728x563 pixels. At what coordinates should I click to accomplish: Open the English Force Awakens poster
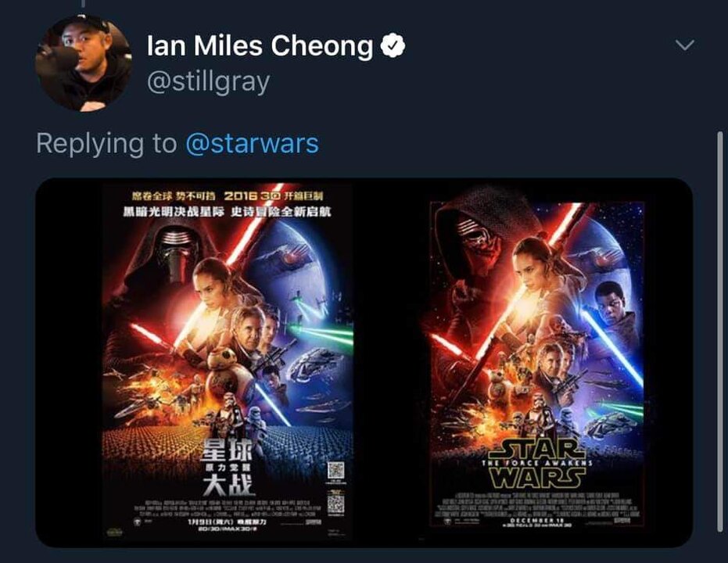(x=536, y=363)
